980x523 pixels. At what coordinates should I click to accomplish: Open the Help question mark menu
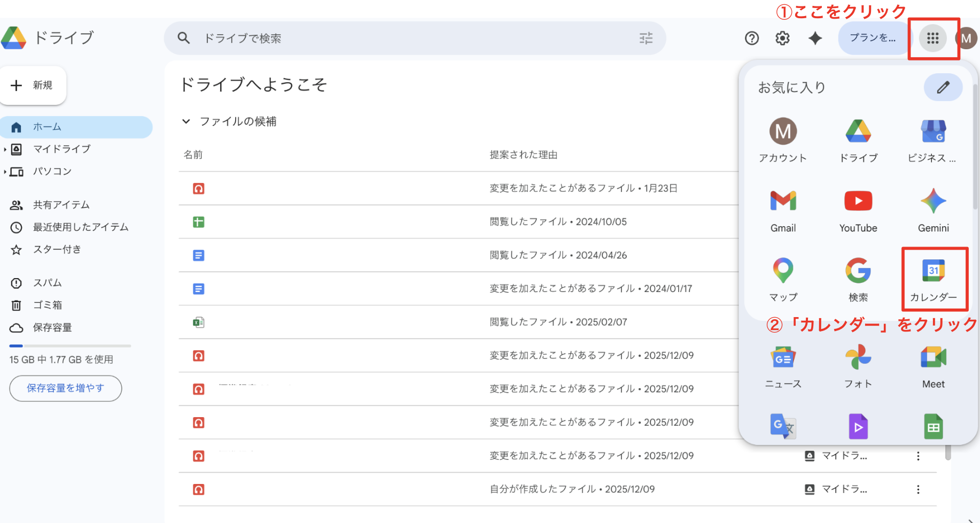(x=752, y=39)
